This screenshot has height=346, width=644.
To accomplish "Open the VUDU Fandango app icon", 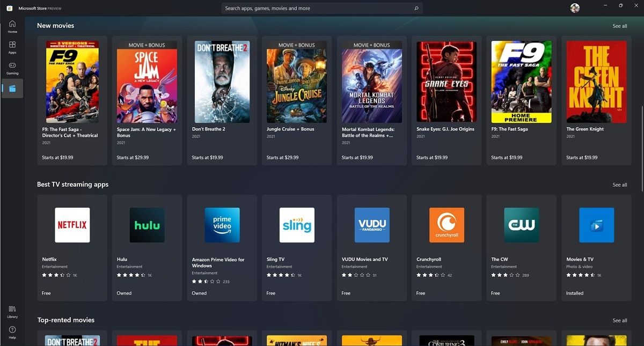I will 372,225.
